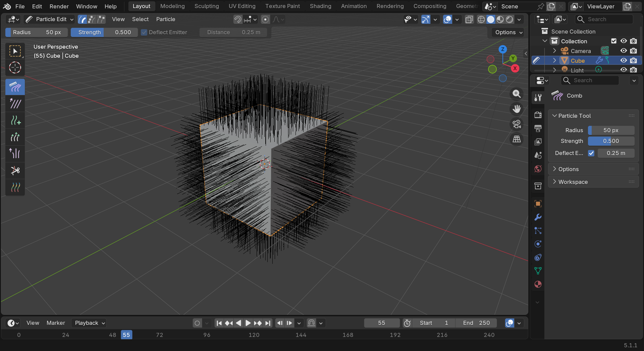Open viewport shading options dropdown

pos(519,19)
